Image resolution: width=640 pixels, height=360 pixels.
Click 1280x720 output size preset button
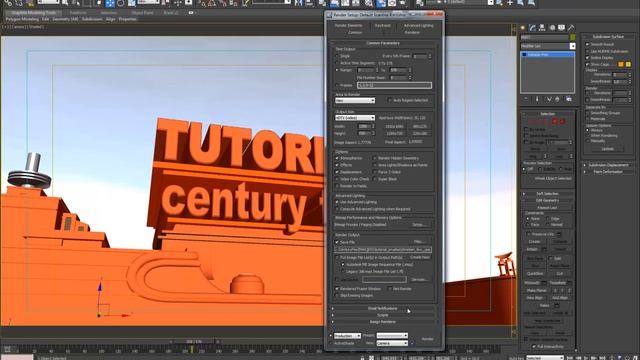(394, 133)
